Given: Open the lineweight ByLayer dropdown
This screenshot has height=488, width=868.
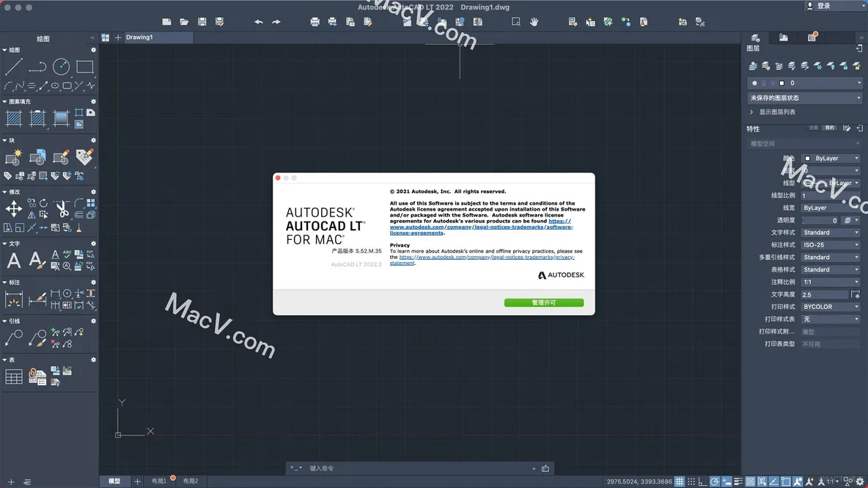Looking at the screenshot, I should tap(831, 208).
